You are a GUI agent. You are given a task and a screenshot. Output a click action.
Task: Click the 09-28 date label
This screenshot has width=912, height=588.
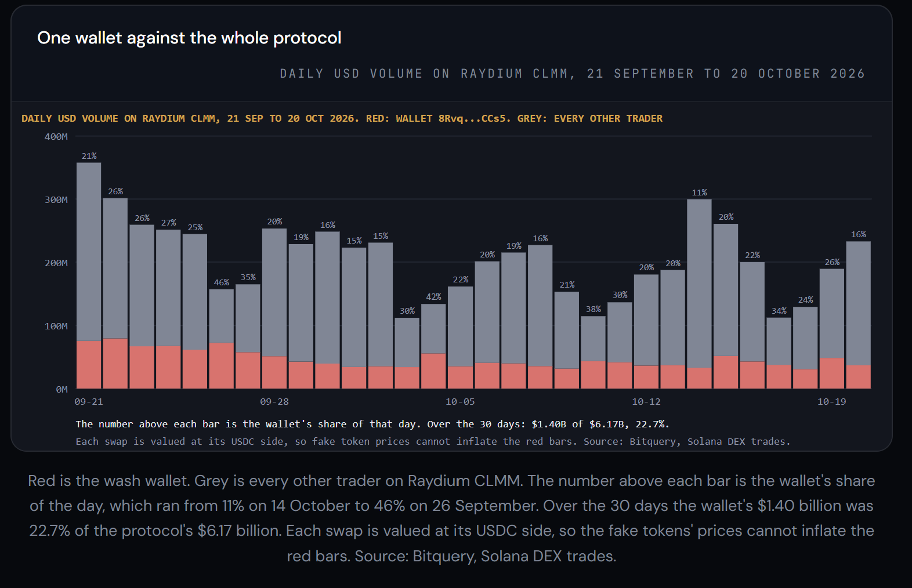[274, 401]
